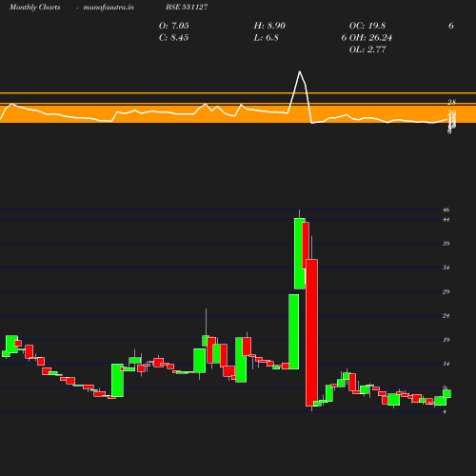
Task: Click the 'OC: 19.8' value
Action: [367, 26]
